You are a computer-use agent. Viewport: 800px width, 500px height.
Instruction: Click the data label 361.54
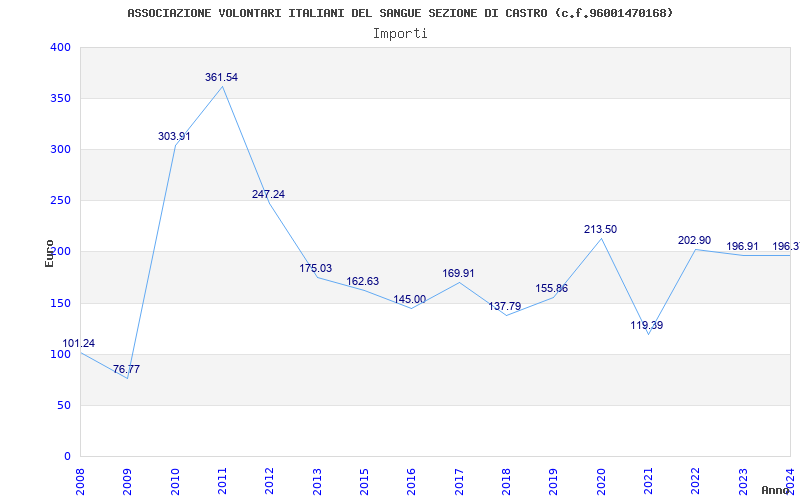[221, 78]
